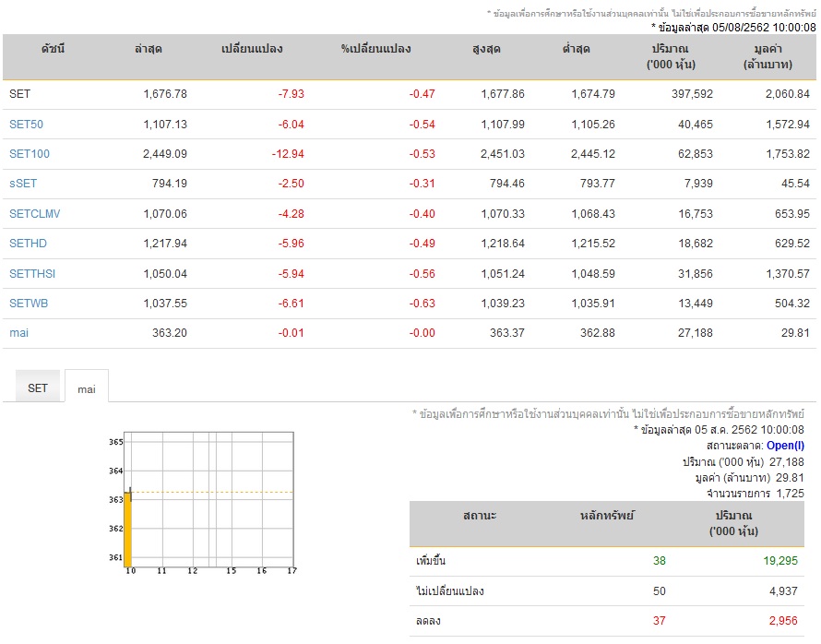Open the SETTHSI index link
Viewport: 821px width, 644px height.
tap(32, 273)
